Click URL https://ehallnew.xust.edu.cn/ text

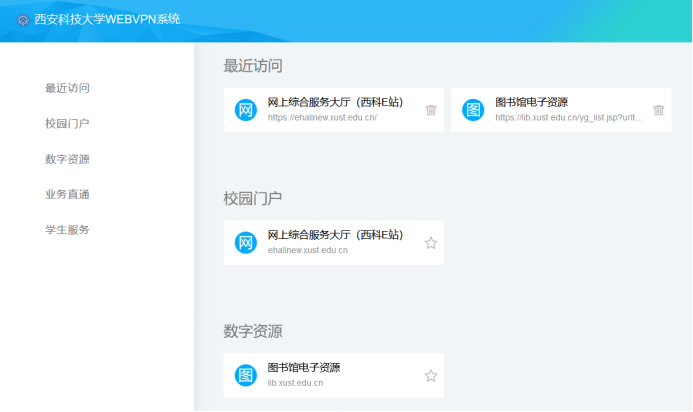tap(322, 118)
